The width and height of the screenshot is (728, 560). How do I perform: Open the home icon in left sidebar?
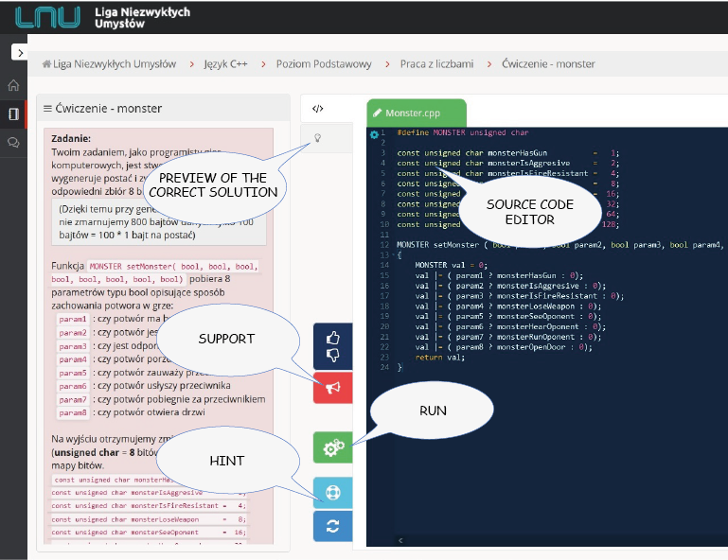point(13,85)
